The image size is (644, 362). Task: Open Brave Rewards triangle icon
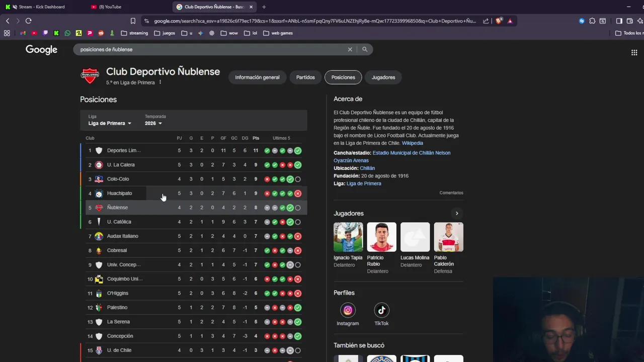(x=510, y=21)
